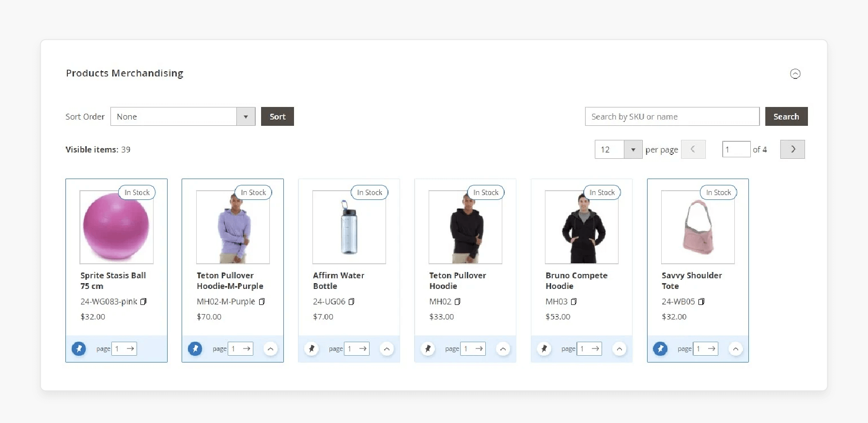
Task: Copy the MH03 SKU
Action: tap(573, 302)
